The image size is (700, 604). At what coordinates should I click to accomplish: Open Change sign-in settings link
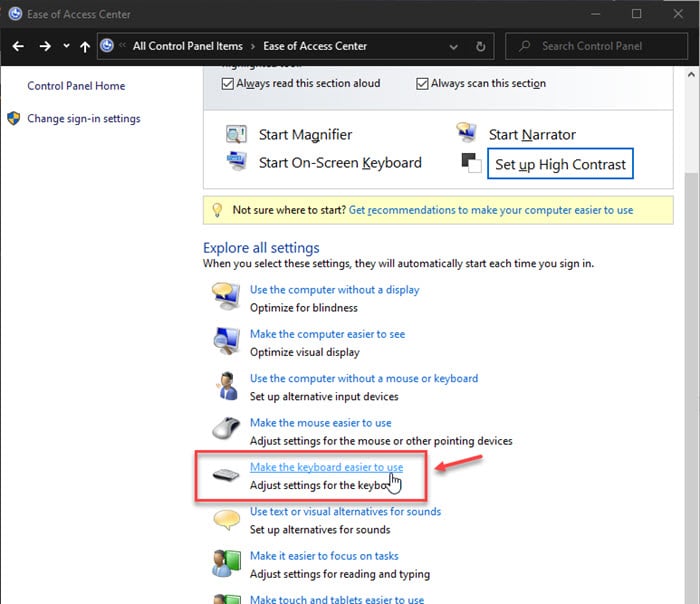pos(83,118)
